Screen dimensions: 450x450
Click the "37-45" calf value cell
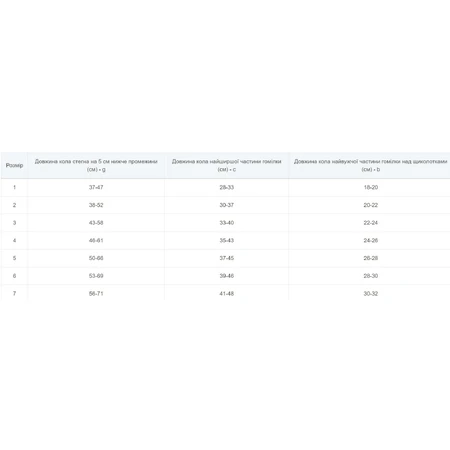(x=227, y=258)
